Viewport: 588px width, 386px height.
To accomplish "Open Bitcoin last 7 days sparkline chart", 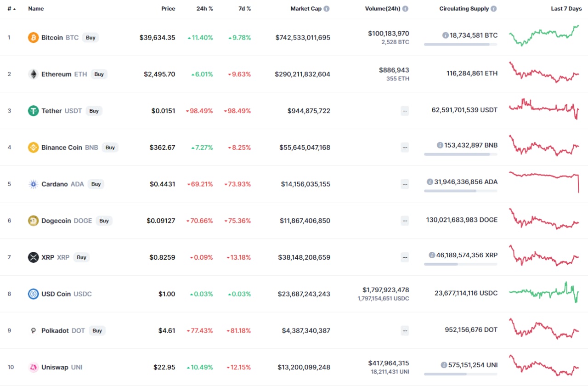I will click(x=544, y=35).
